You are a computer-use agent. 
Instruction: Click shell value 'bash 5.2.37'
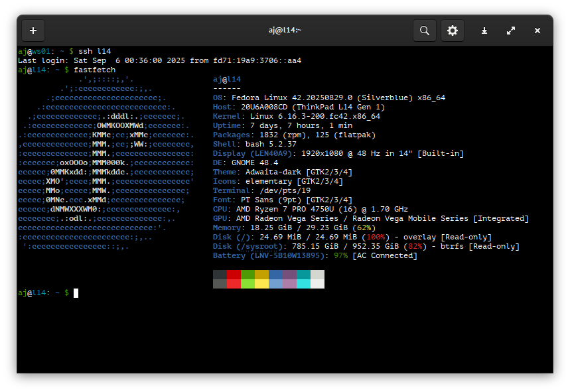pos(271,144)
